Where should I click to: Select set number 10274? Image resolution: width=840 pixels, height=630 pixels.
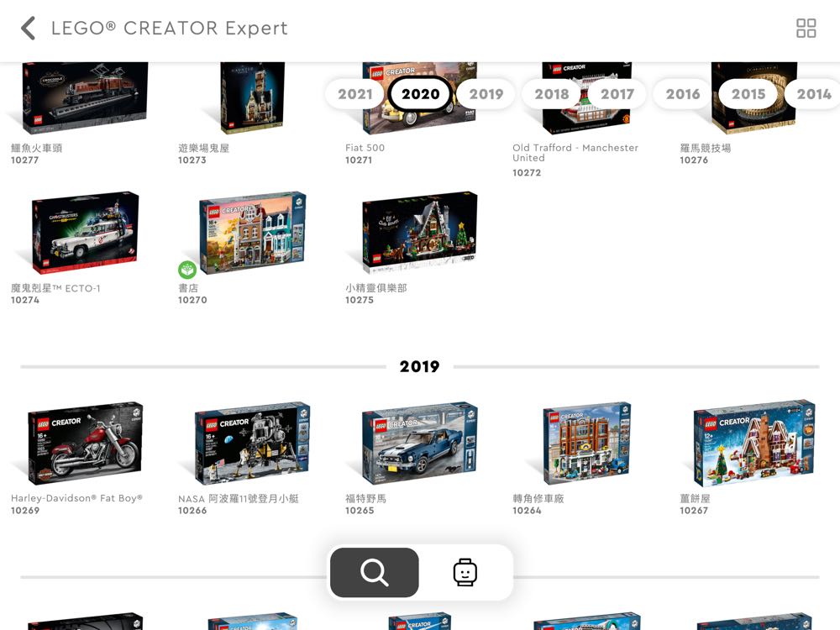tap(25, 300)
